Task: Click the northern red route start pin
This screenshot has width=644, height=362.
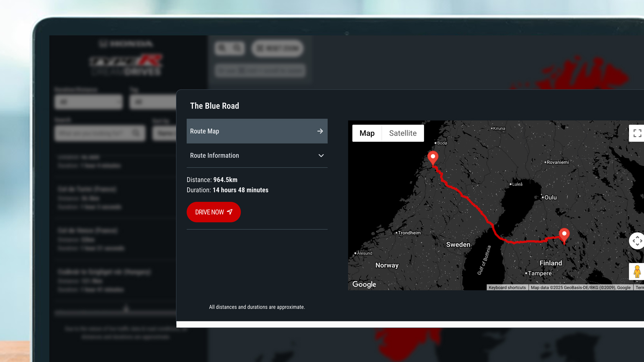Action: coord(433,157)
